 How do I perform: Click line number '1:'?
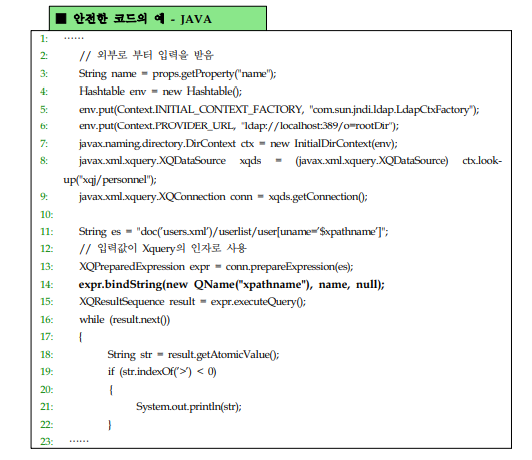coord(44,39)
